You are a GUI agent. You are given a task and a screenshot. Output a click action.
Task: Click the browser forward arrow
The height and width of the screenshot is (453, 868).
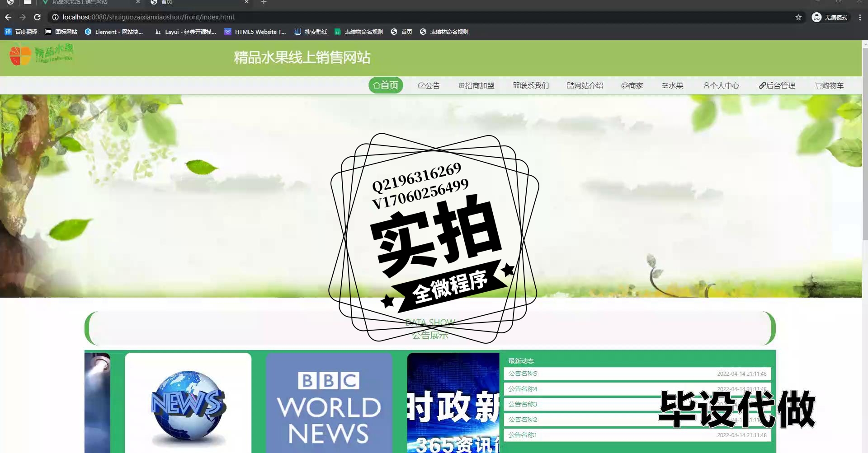coord(23,17)
